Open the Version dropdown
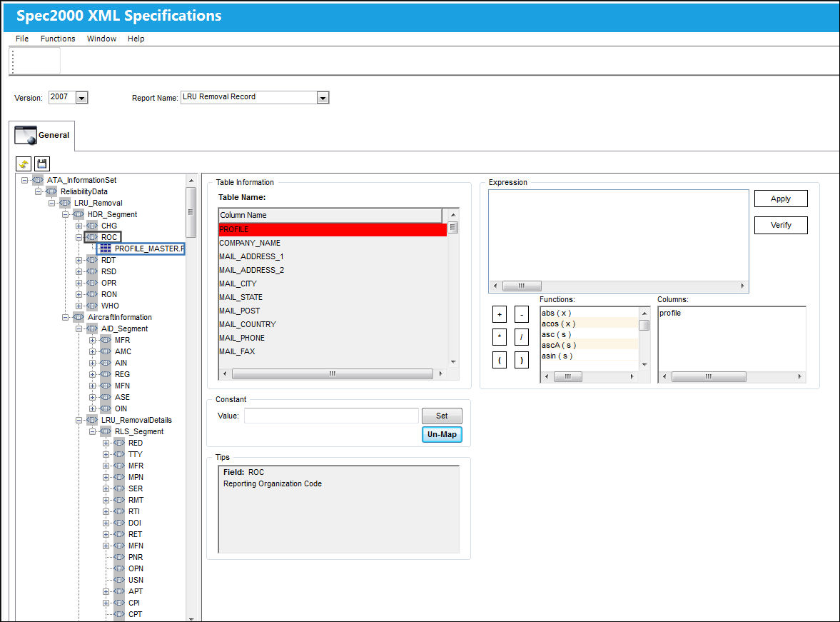This screenshot has width=840, height=622. (81, 98)
